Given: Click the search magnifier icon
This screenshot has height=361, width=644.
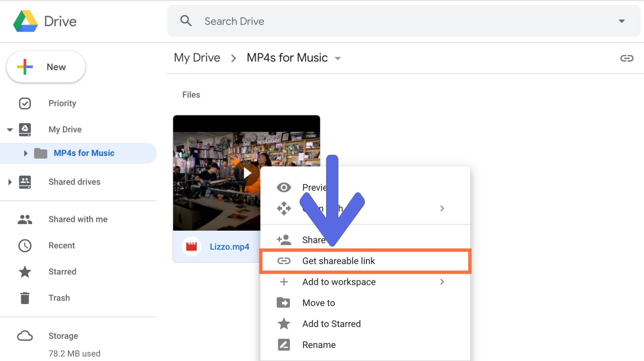Looking at the screenshot, I should tap(186, 21).
